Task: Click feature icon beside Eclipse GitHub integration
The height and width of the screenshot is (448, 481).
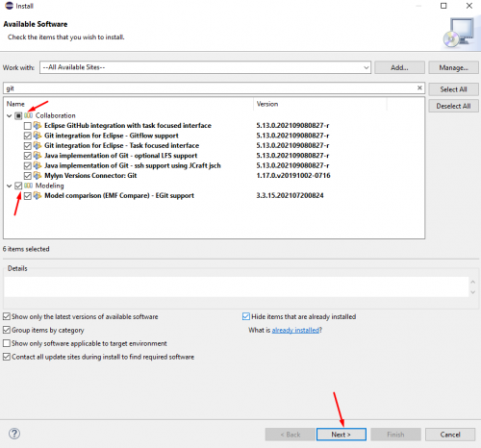Action: [x=38, y=125]
